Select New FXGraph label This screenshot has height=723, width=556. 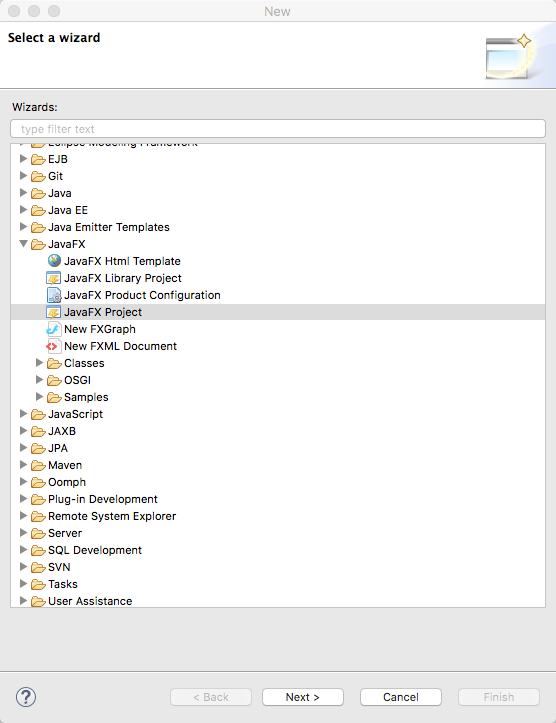[x=100, y=329]
